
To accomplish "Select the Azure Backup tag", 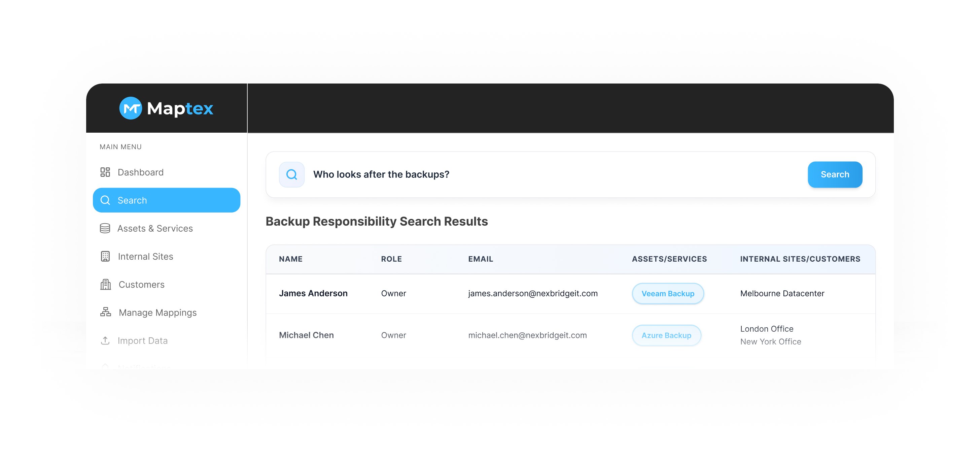I will [x=666, y=335].
